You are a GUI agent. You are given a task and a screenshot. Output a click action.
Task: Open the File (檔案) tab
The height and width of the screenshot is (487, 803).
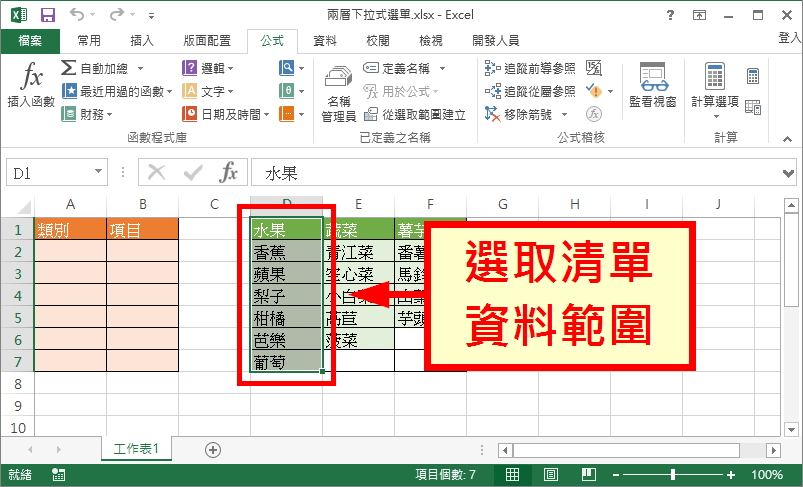point(30,40)
